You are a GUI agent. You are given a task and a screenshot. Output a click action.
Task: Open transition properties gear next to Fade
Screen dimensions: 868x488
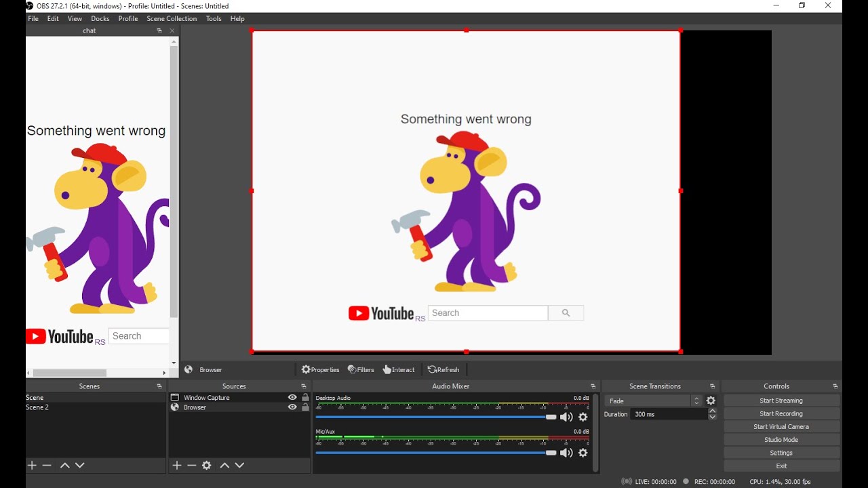click(x=711, y=401)
